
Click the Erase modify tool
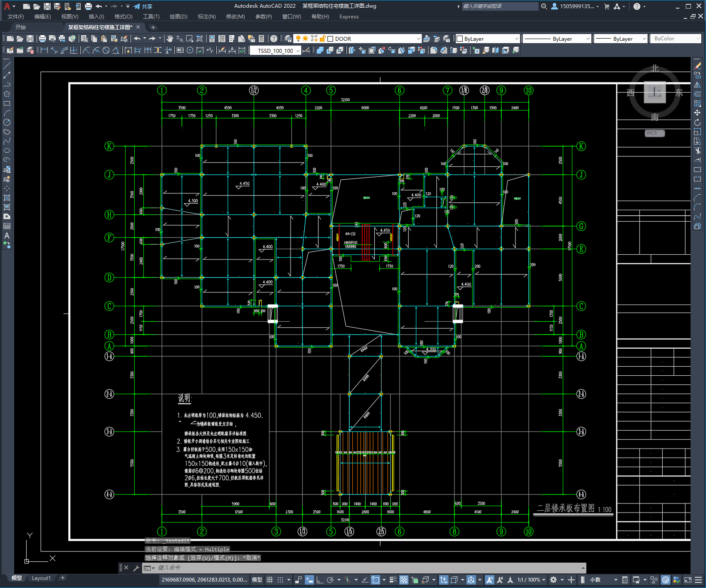click(697, 66)
